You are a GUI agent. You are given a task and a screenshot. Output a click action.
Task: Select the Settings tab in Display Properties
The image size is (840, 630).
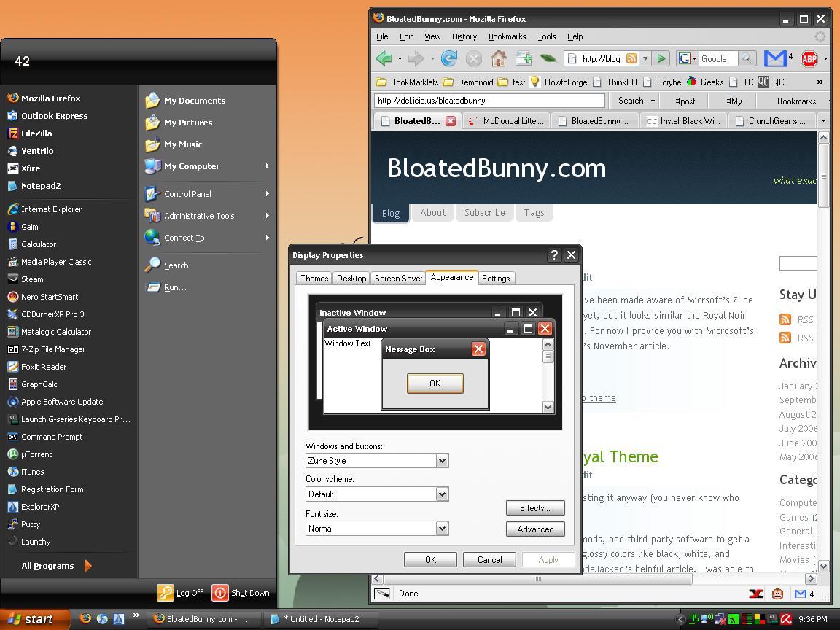[x=496, y=279]
